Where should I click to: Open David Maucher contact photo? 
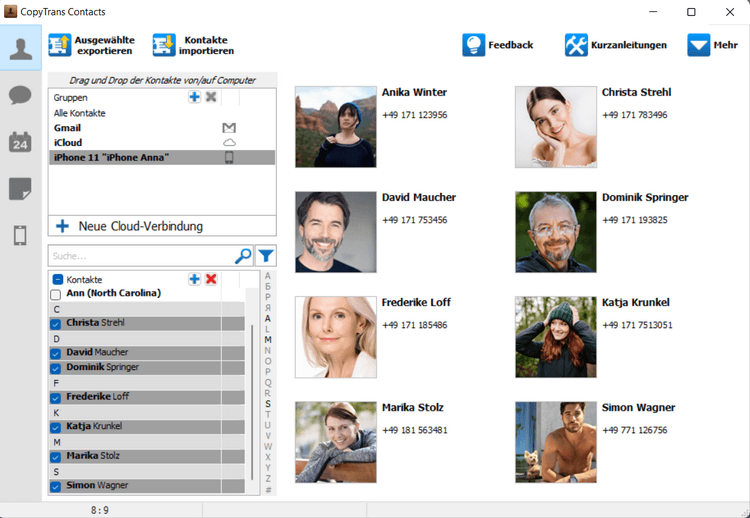[336, 232]
